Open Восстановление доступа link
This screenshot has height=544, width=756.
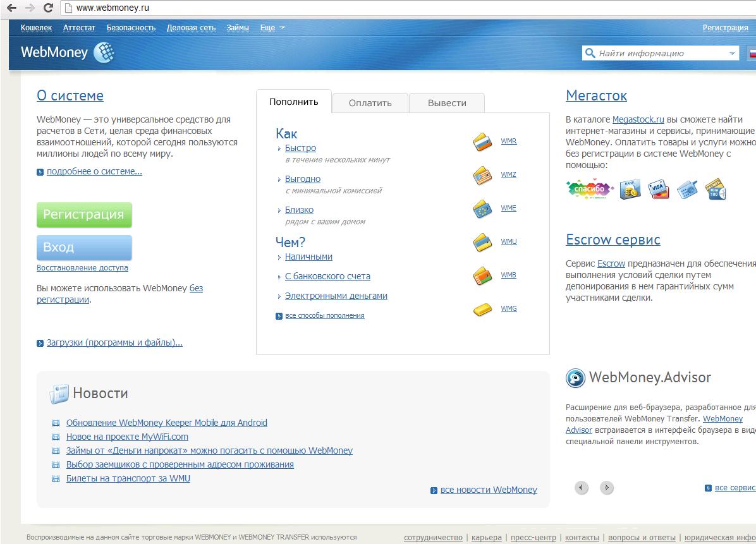(82, 268)
